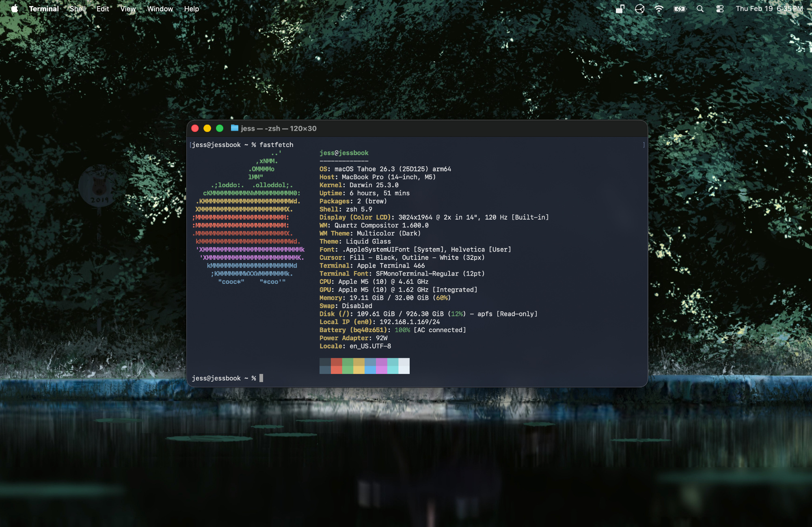Open the Terminal application menu

click(x=44, y=9)
